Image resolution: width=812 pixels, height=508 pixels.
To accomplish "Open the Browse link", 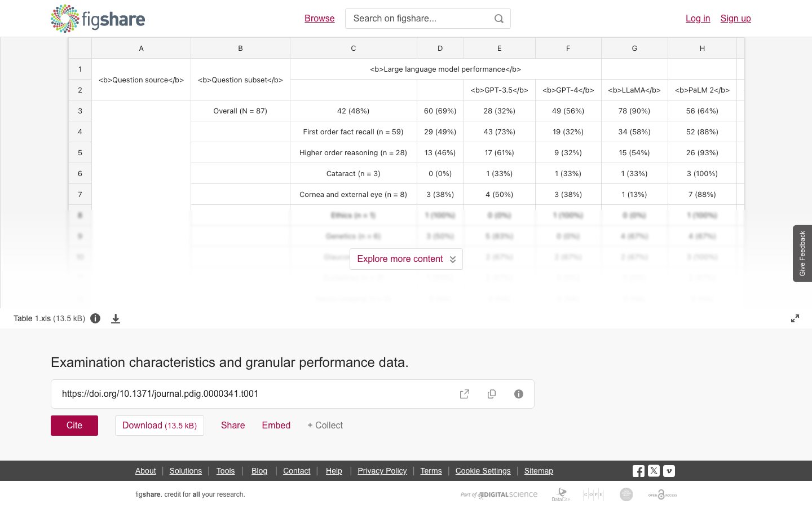I will (320, 19).
